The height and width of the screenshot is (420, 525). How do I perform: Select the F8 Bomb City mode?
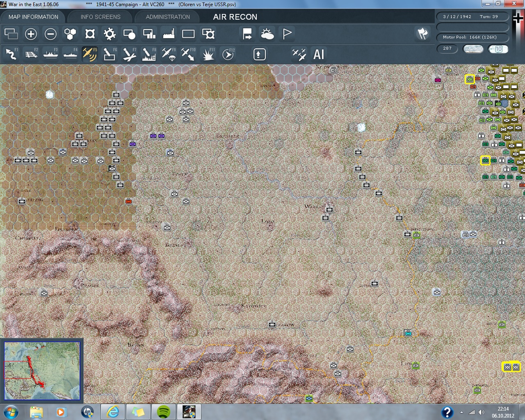(149, 54)
